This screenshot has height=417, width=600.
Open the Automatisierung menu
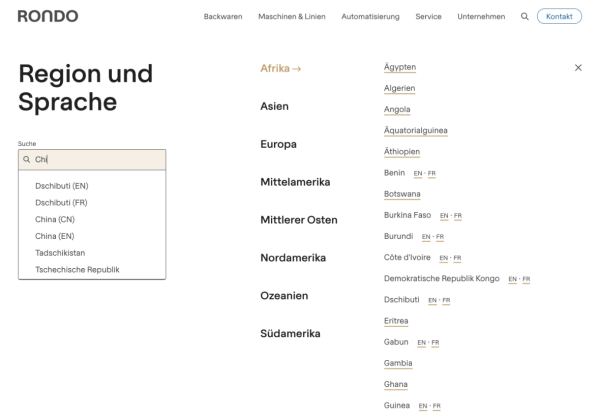click(370, 16)
